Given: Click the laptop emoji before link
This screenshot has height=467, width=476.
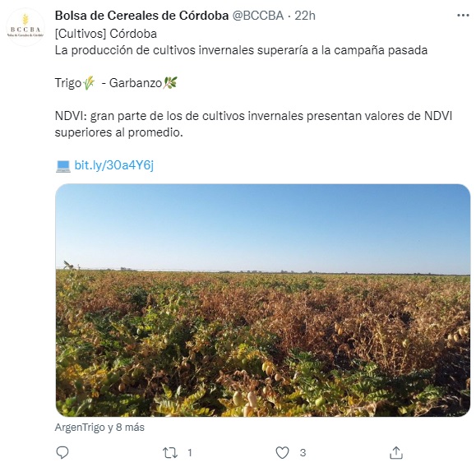Looking at the screenshot, I should pos(63,166).
